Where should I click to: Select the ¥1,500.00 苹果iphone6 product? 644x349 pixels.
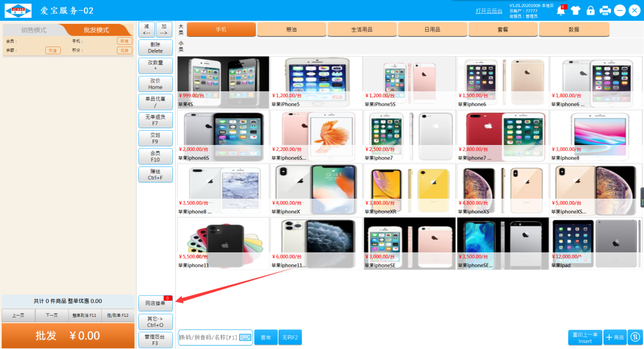click(x=503, y=82)
